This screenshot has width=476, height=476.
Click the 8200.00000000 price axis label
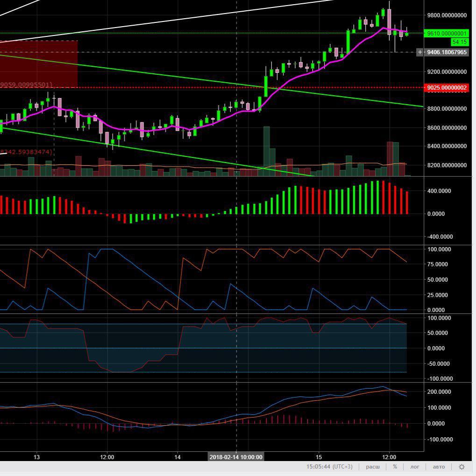tap(447, 165)
